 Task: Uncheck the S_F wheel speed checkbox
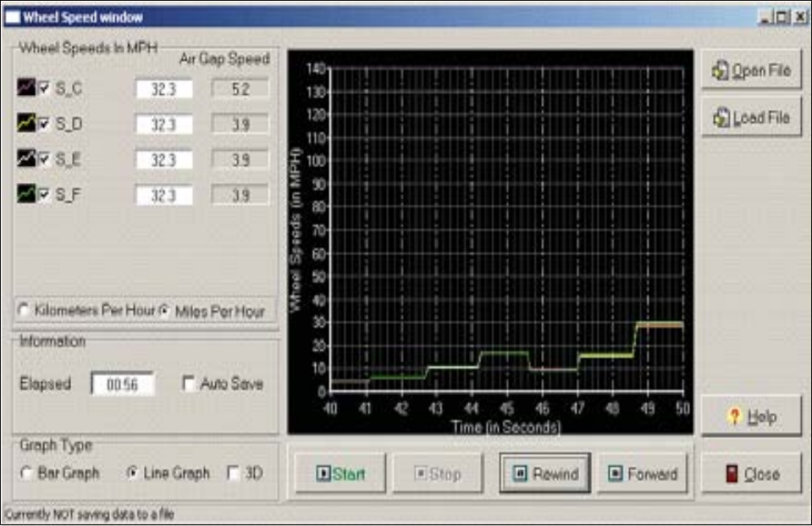[44, 194]
